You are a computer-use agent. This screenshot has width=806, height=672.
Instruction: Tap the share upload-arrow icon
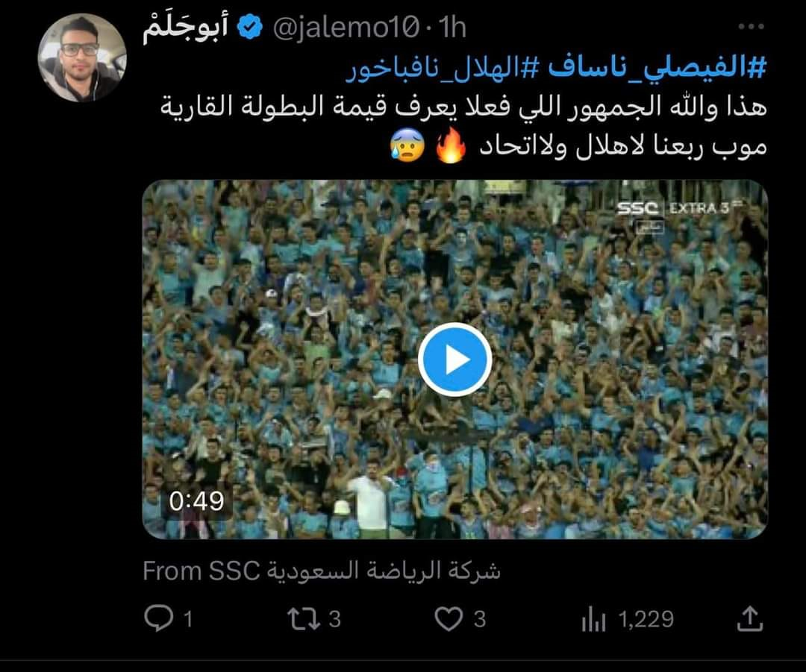750,618
